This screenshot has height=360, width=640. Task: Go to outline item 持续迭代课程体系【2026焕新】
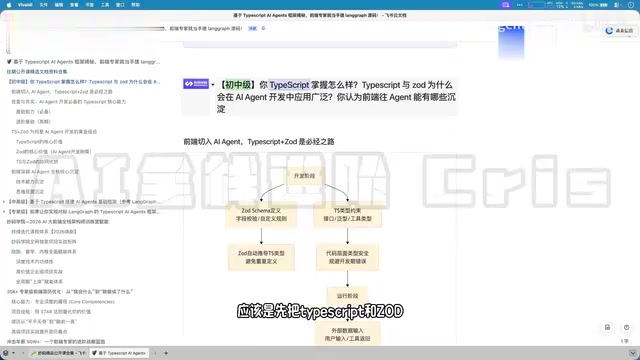(44, 231)
